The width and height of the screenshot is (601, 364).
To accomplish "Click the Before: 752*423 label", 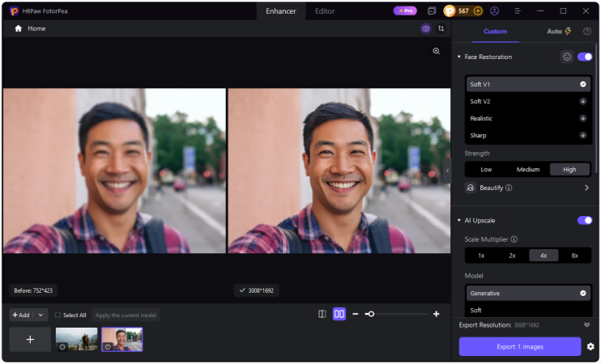I will 33,290.
